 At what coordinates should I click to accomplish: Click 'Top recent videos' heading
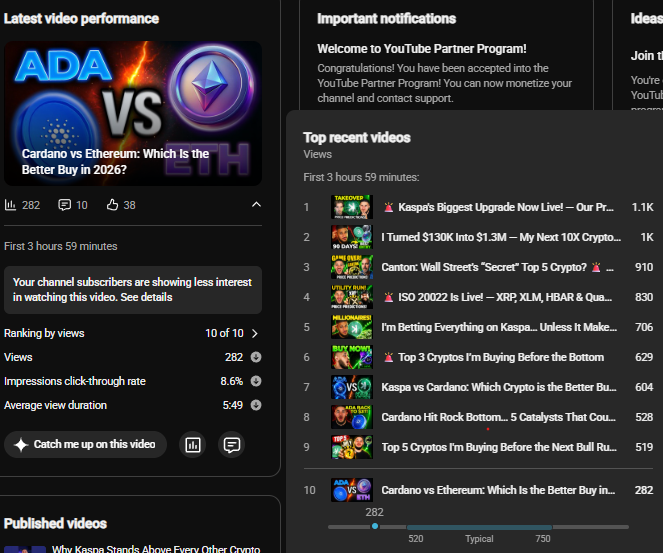[357, 138]
